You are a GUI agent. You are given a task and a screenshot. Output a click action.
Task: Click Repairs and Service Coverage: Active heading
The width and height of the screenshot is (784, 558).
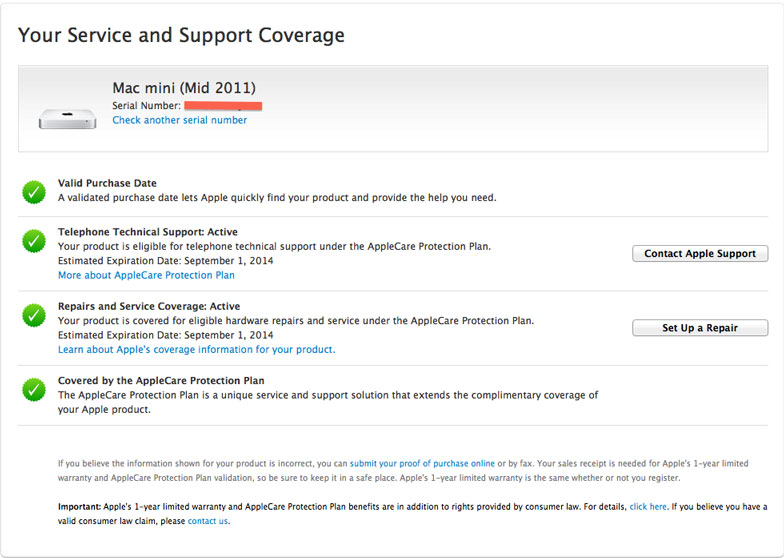coord(149,306)
